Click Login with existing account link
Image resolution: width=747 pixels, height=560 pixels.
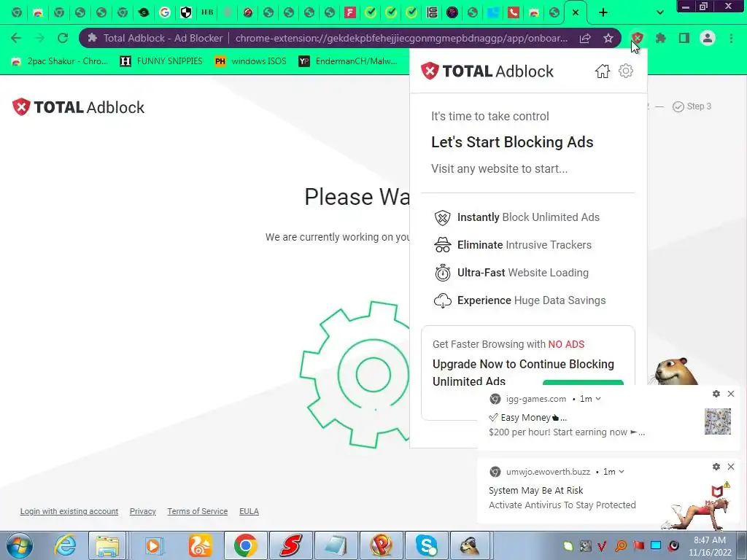(x=69, y=511)
